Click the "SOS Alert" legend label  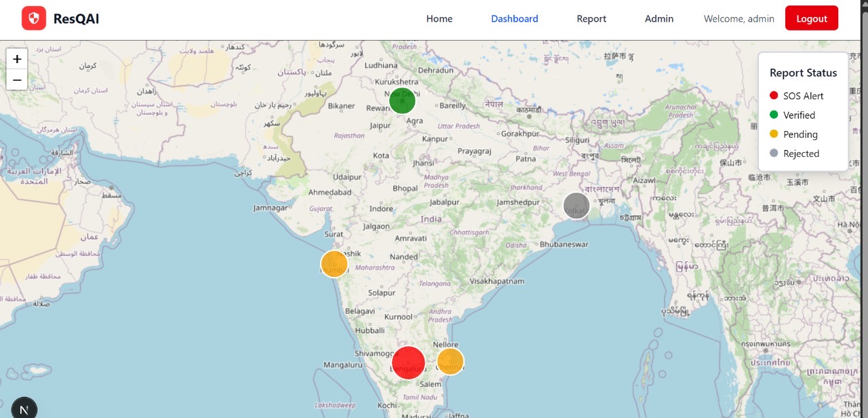[804, 96]
